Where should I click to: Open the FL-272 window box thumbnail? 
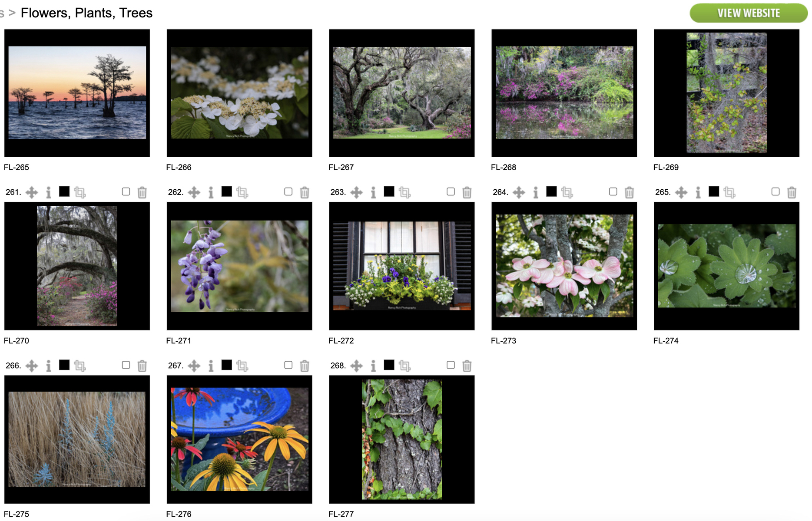402,266
